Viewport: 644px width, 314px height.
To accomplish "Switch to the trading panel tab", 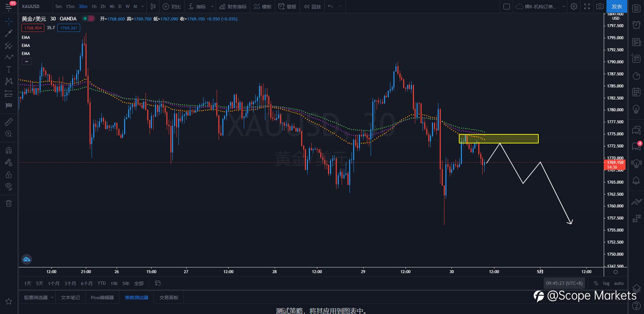I will coord(169,298).
